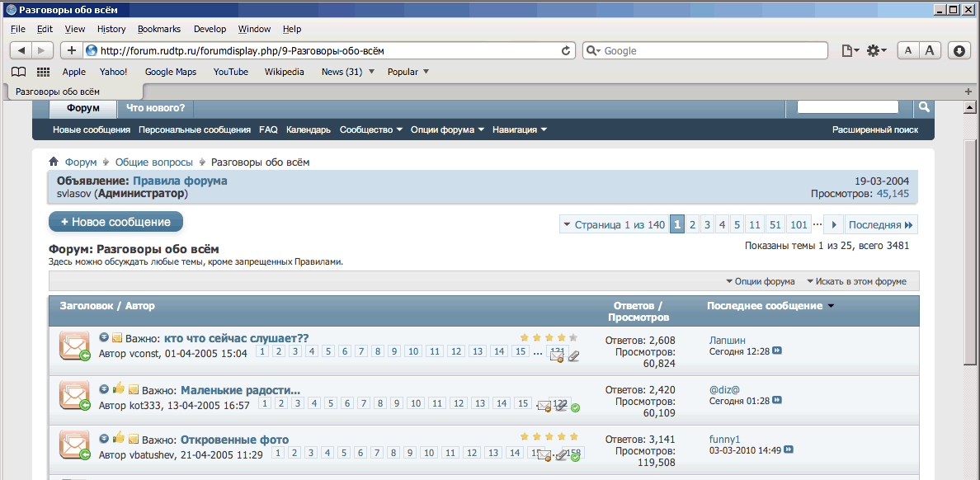Open 'Правила форума' announcement link
Viewport: 980px width, 480px height.
point(180,181)
